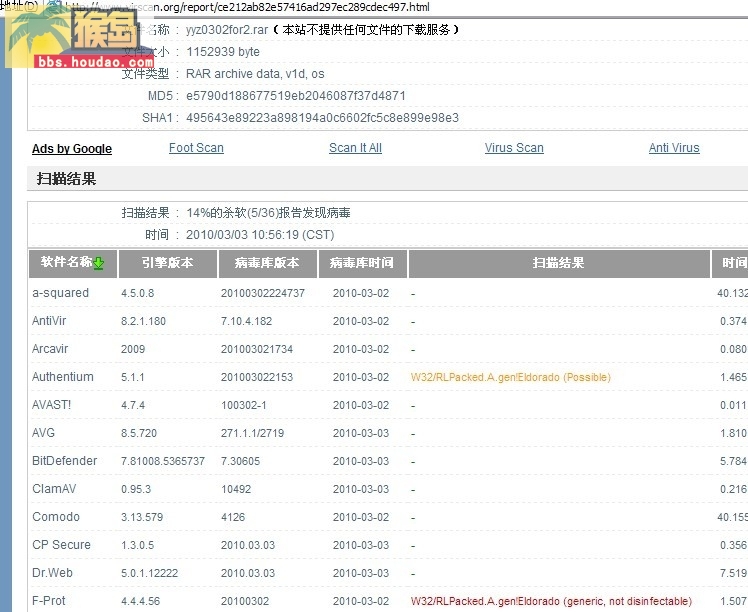The image size is (748, 612).
Task: Click the 14% scan result summary text
Action: click(x=268, y=213)
